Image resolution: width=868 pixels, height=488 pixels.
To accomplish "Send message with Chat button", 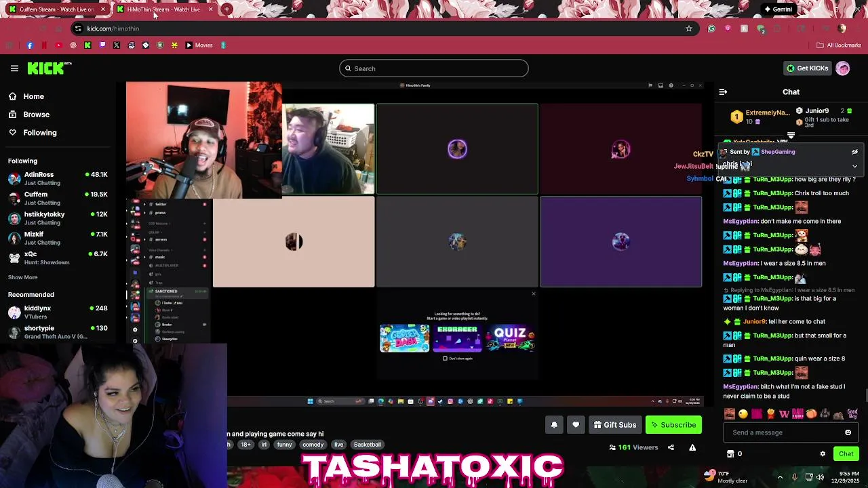I will [846, 453].
